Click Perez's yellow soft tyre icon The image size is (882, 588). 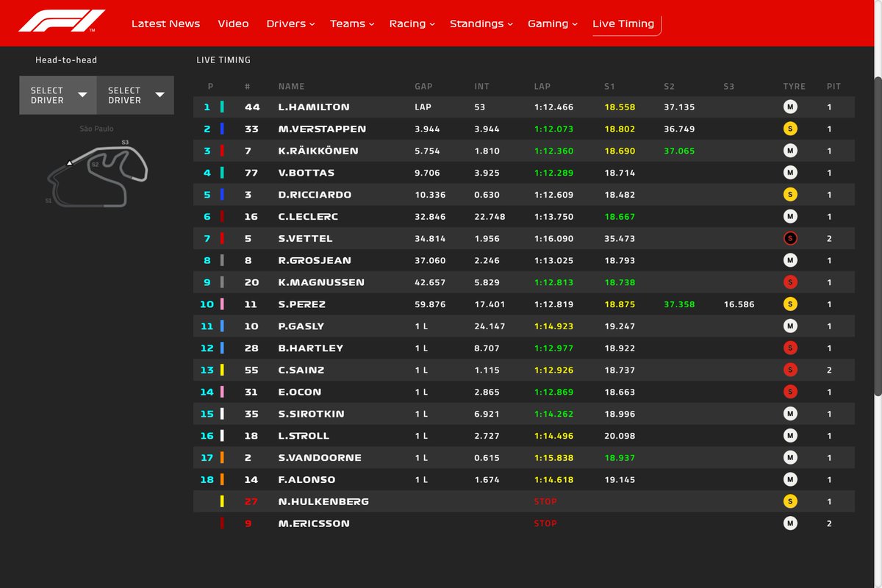pos(790,304)
